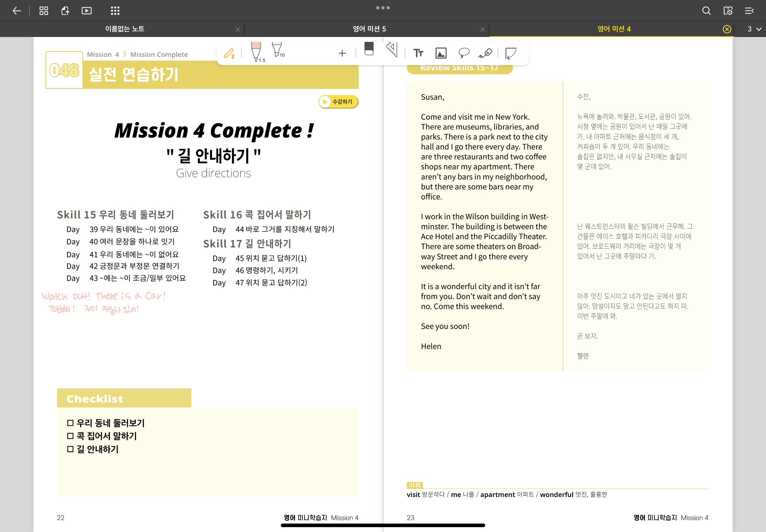Open the search magnifier
Viewport: 766px width, 532px height.
(x=706, y=11)
